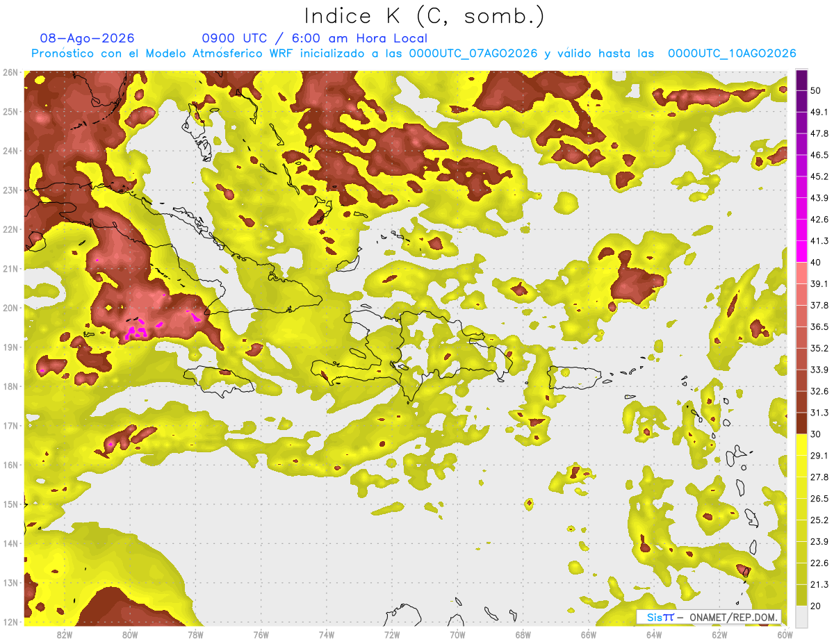
Task: Click the "24N" latitude axis label
Action: click(10, 151)
